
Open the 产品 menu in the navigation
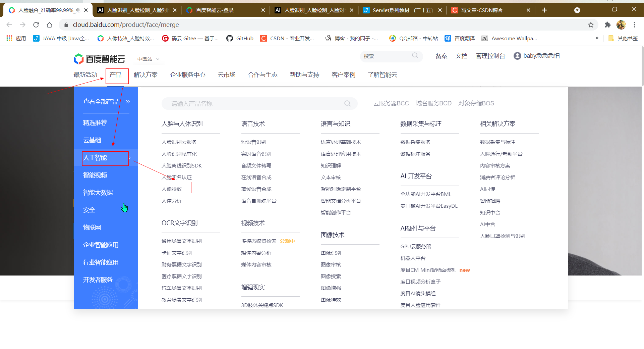115,74
